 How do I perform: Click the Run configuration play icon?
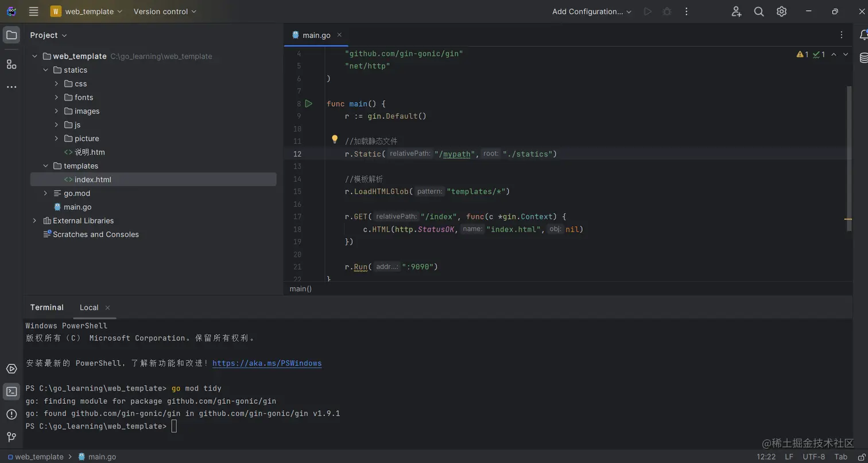pos(648,11)
